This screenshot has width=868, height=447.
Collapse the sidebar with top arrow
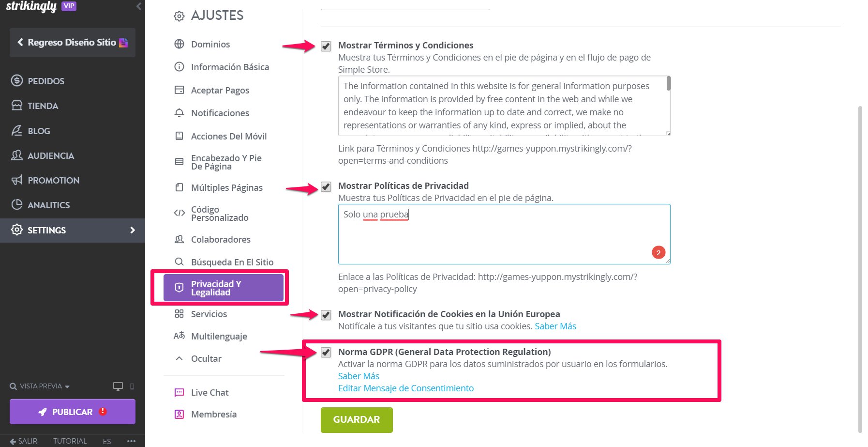point(139,6)
